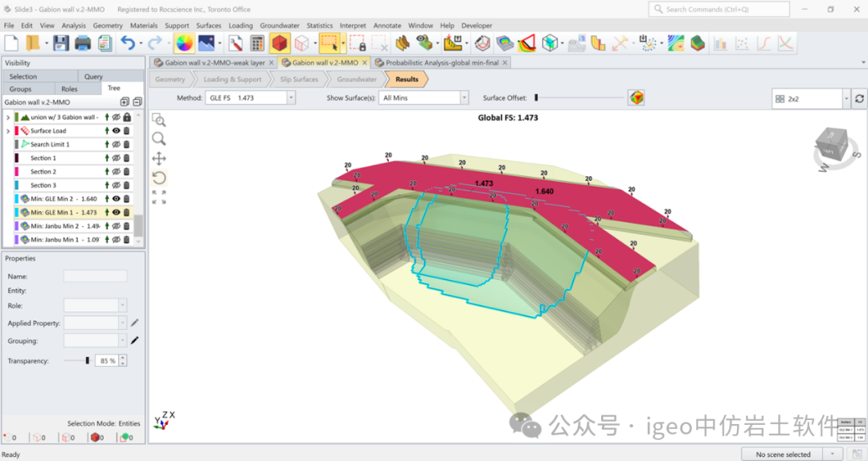Hide the Surface Load entity
868x461 pixels.
coord(117,130)
